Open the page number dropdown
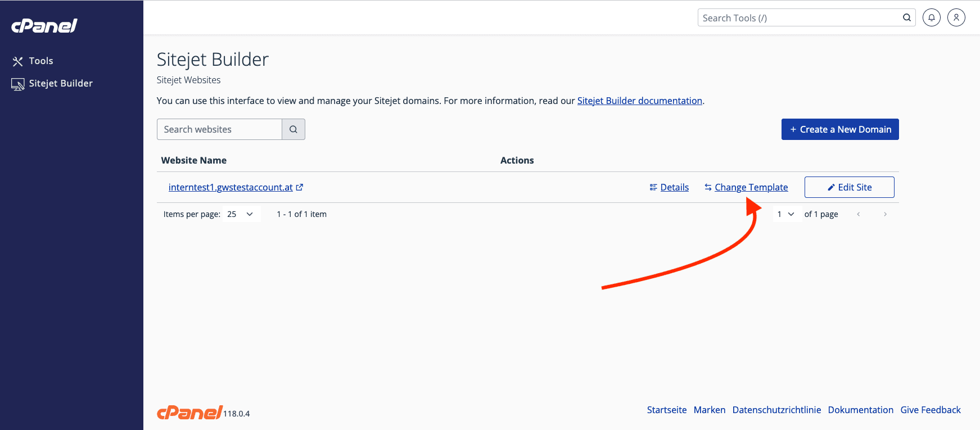This screenshot has height=430, width=980. [785, 214]
